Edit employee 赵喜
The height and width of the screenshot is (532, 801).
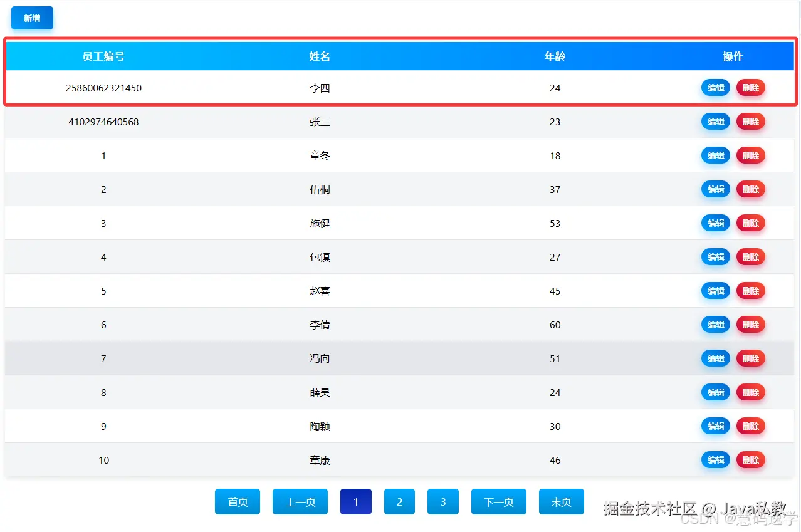[716, 291]
